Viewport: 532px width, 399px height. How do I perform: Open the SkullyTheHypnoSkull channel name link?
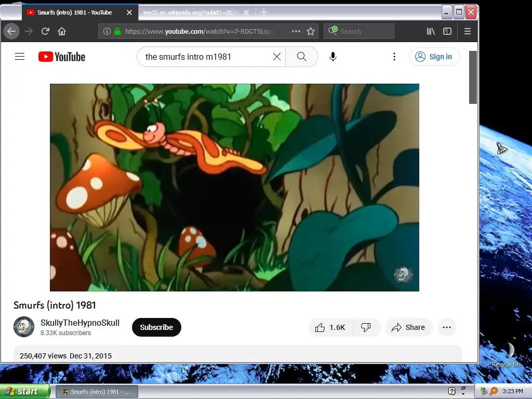pyautogui.click(x=80, y=323)
